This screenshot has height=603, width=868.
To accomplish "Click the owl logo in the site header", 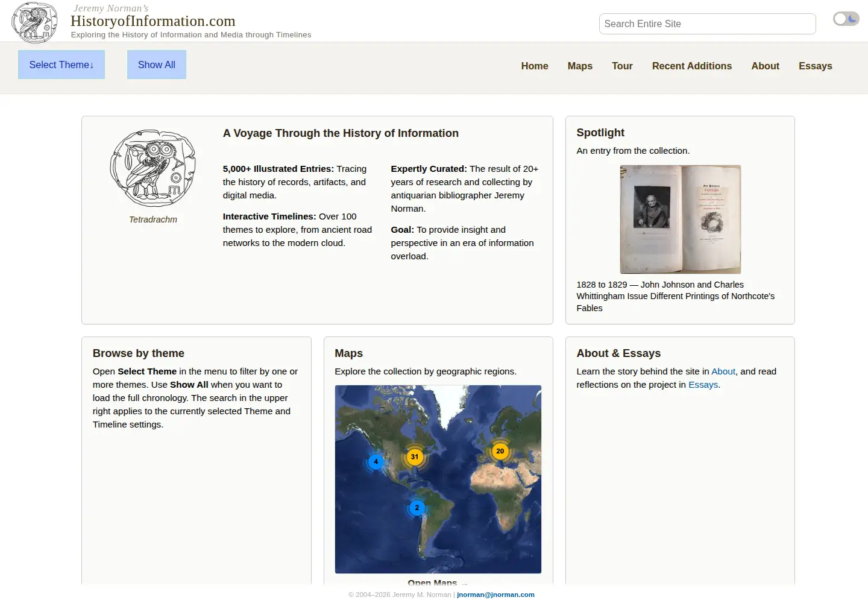I will pyautogui.click(x=35, y=22).
